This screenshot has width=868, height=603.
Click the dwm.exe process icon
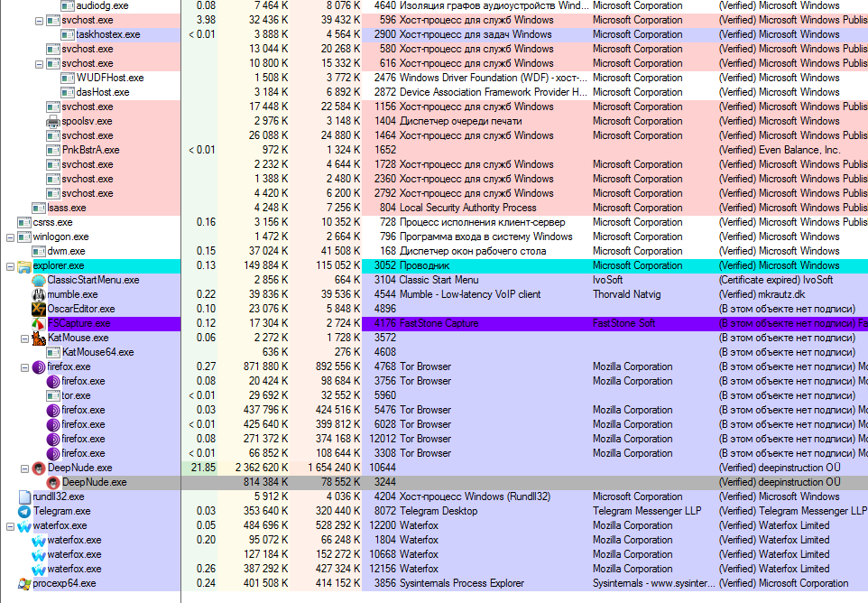click(x=39, y=251)
